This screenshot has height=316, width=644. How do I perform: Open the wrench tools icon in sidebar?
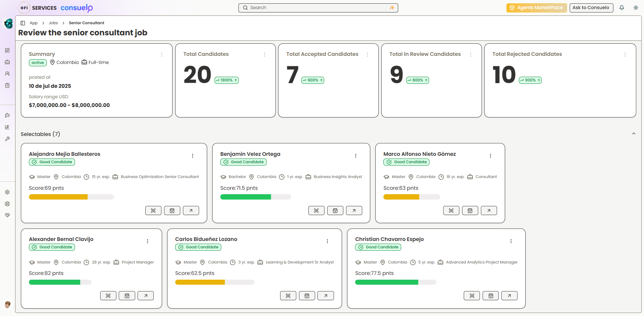[x=7, y=139]
